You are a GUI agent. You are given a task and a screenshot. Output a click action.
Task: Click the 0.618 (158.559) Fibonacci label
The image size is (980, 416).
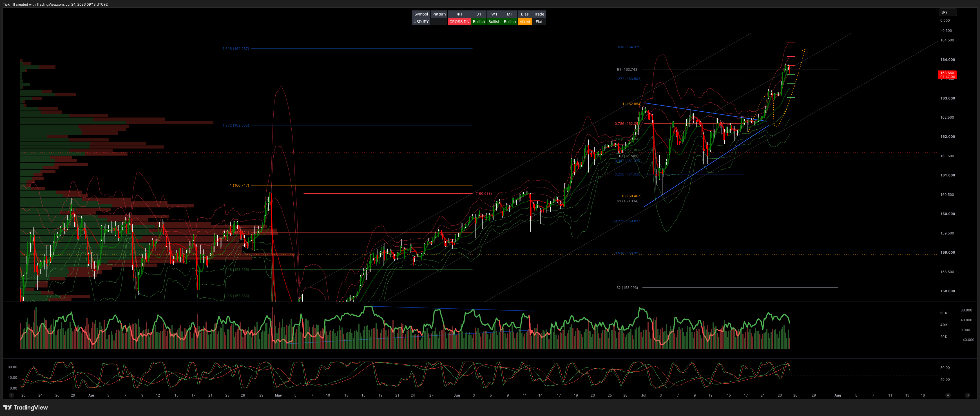click(x=235, y=269)
